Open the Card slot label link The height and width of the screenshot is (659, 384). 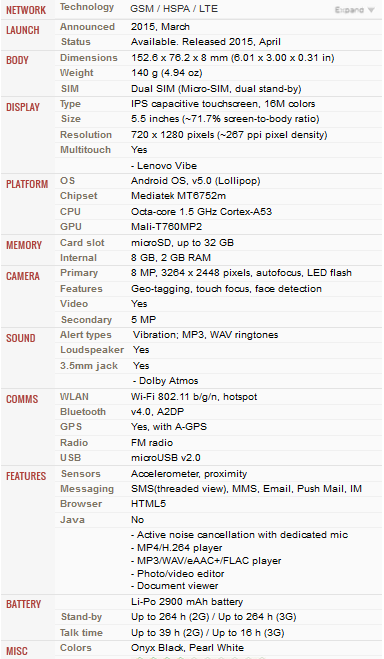(x=82, y=243)
